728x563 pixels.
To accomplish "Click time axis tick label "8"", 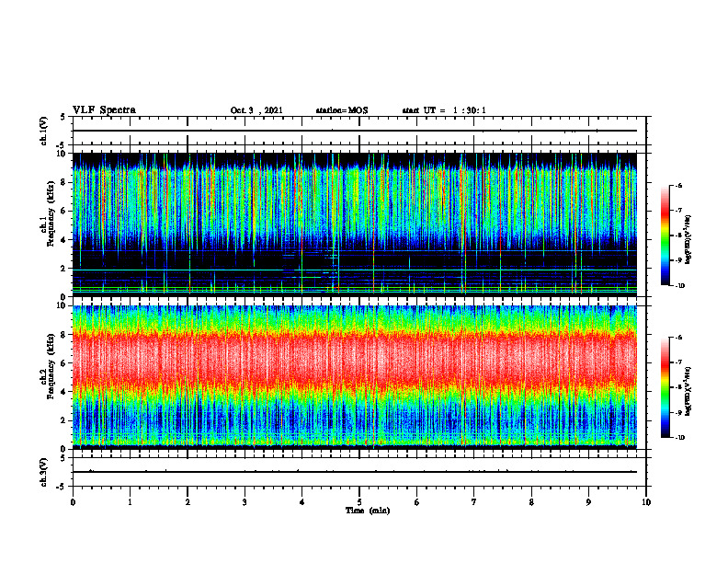I will tap(531, 502).
